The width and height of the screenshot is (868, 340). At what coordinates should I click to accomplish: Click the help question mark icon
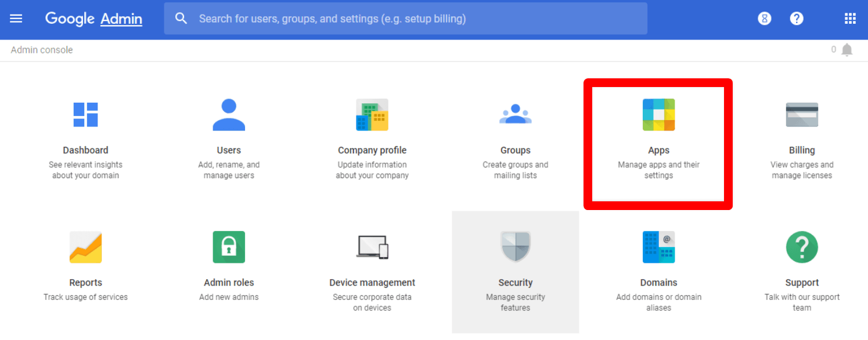(x=797, y=18)
